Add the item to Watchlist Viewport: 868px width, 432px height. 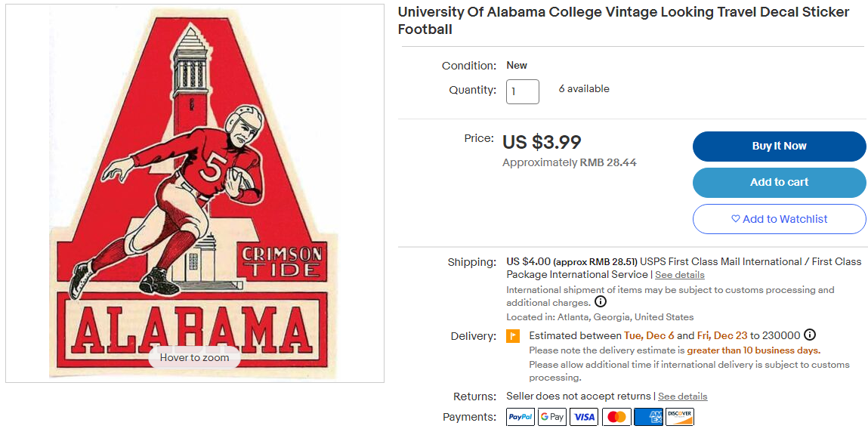(x=779, y=219)
